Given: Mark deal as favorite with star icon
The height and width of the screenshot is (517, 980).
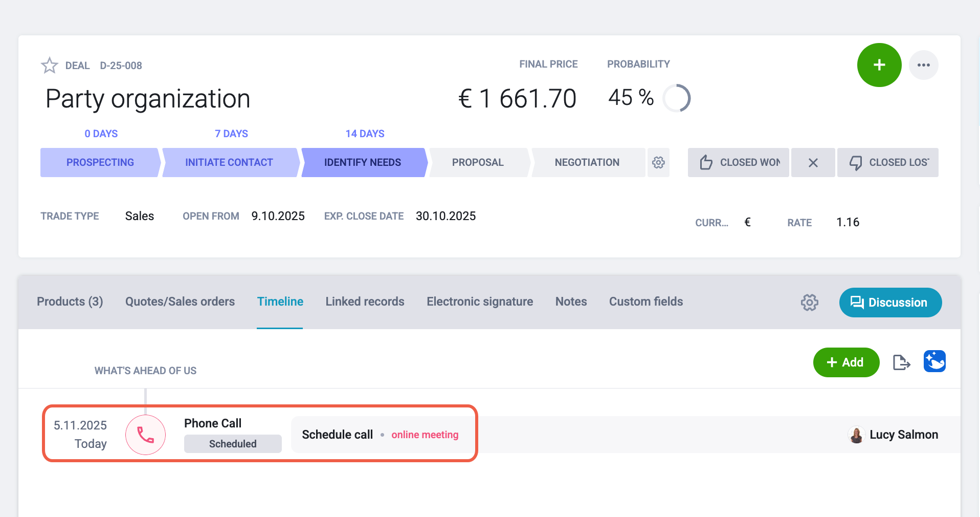Looking at the screenshot, I should (50, 66).
